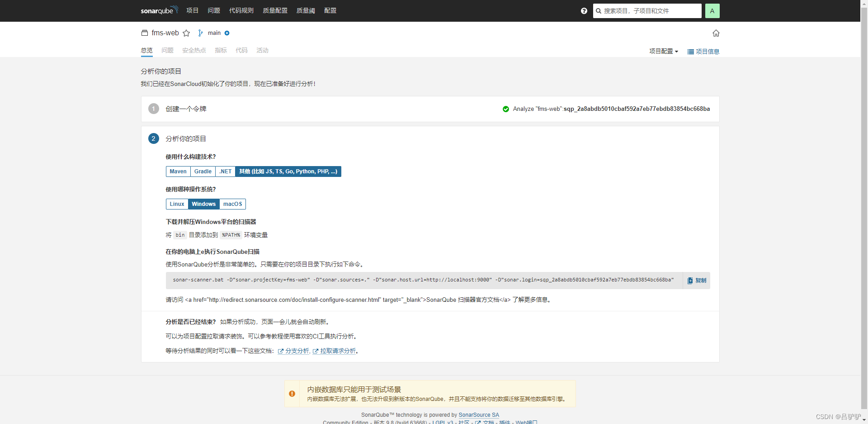Viewport: 868px width, 424px height.
Task: Switch to the 代码 tab
Action: coord(241,50)
